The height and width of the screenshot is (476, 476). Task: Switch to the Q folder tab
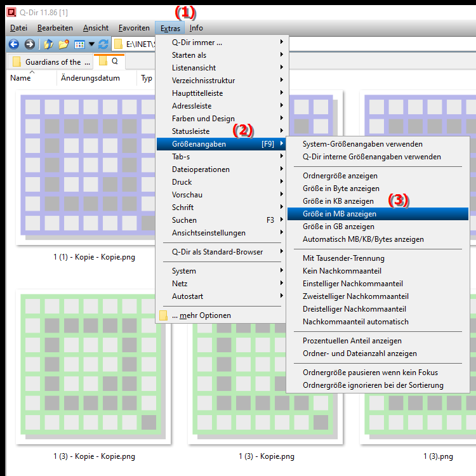click(109, 61)
